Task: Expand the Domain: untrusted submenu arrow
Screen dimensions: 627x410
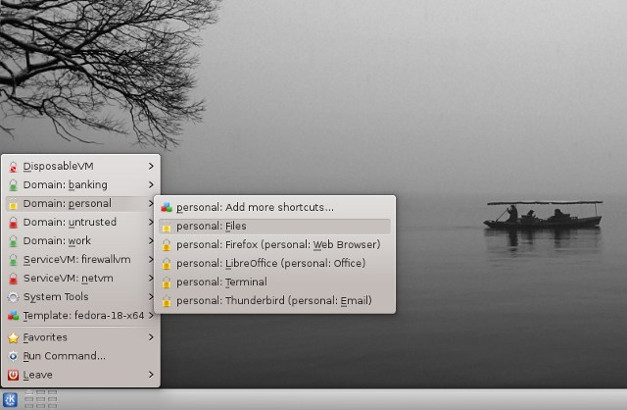Action: [x=151, y=222]
